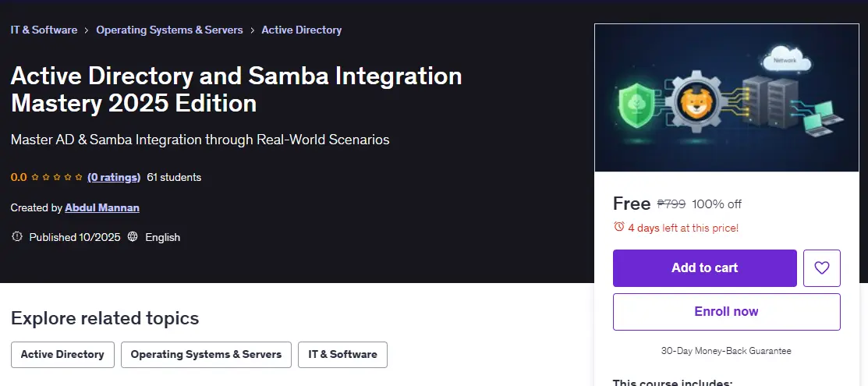Screen dimensions: 868x386
Task: Open instructor Abdul Mannan's profile link
Action: [102, 207]
